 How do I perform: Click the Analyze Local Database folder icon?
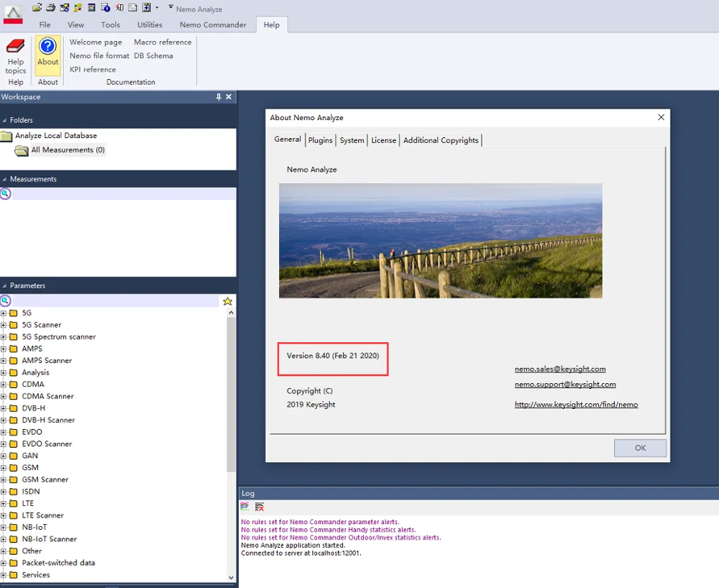(x=6, y=136)
